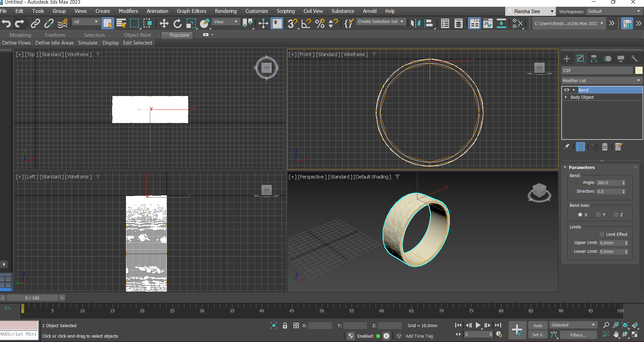Click the 0 / 100 time slider
This screenshot has height=342, width=644.
click(32, 298)
